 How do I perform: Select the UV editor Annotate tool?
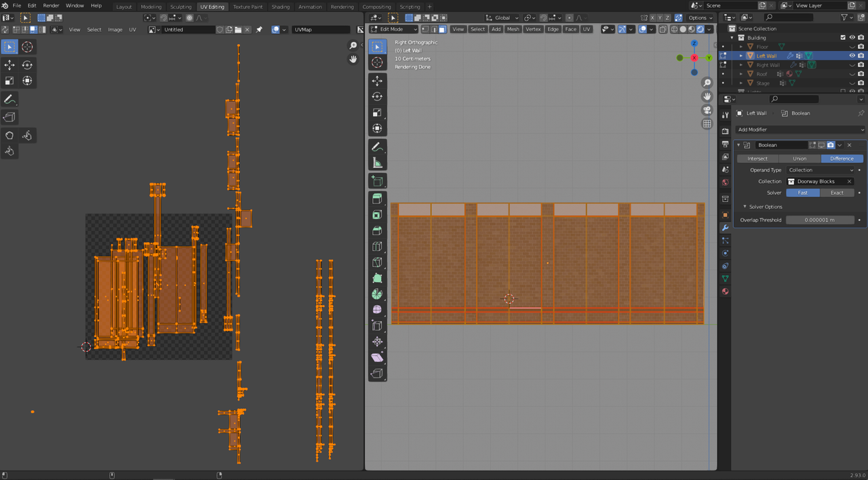[x=9, y=99]
